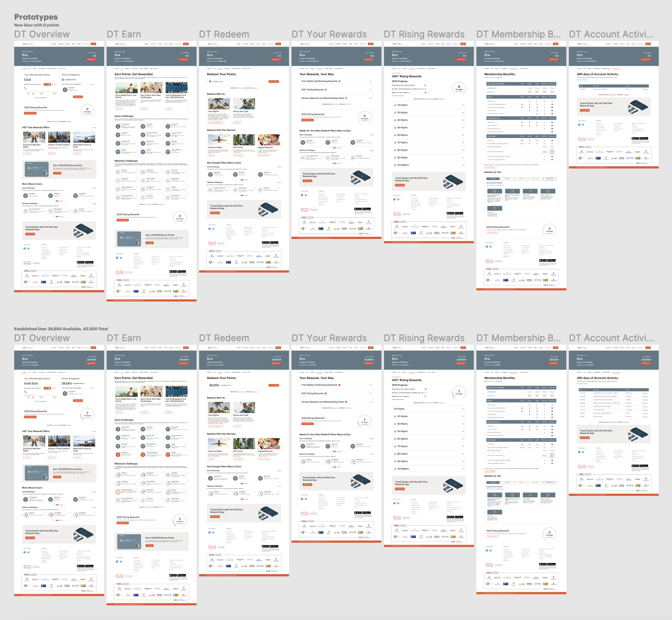Click the lock icon beside top-row 20 Nights
The height and width of the screenshot is (620, 672).
[x=395, y=105]
